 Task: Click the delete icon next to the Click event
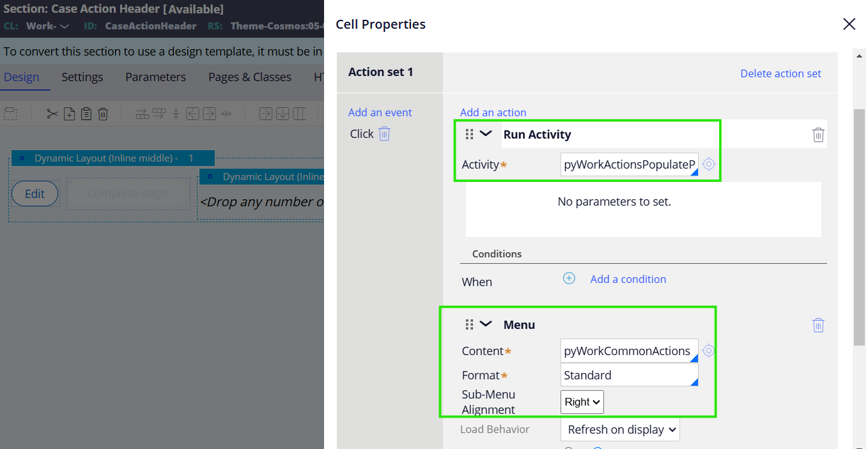(384, 133)
